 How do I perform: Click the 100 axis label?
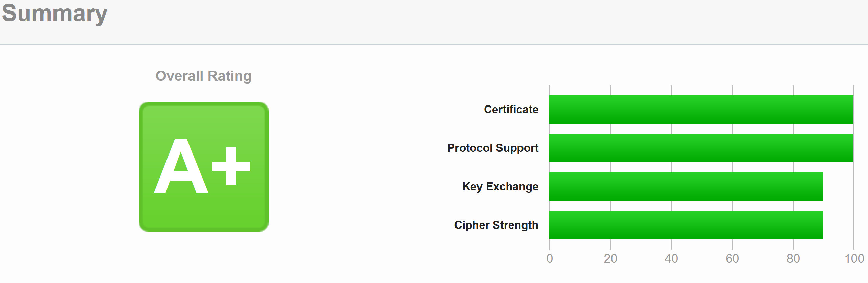point(854,259)
